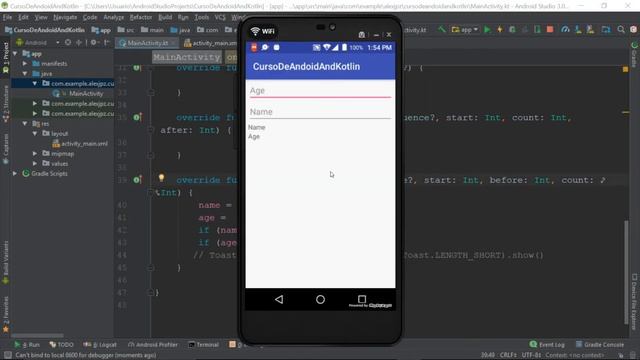640x360 pixels.
Task: Open the File menu
Action: point(7,17)
